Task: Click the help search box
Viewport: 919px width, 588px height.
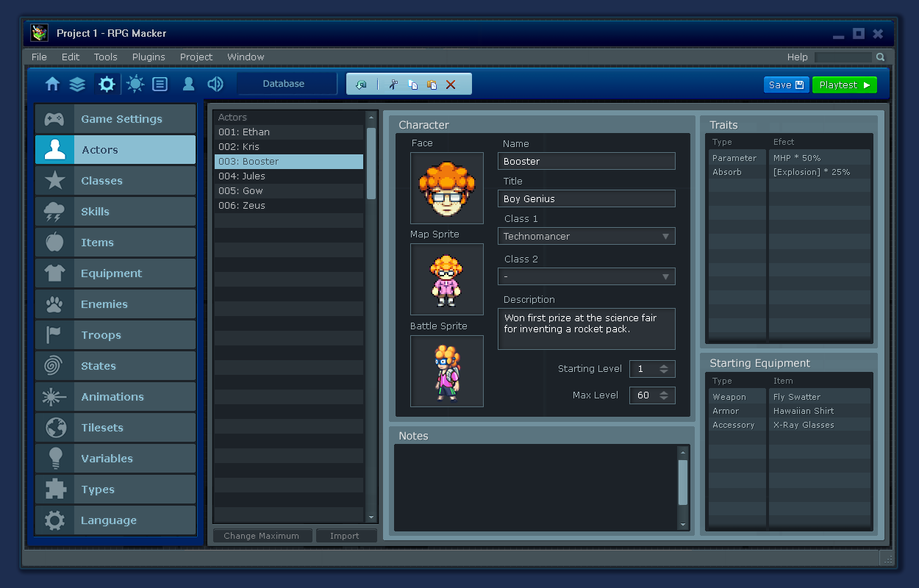Action: (844, 57)
